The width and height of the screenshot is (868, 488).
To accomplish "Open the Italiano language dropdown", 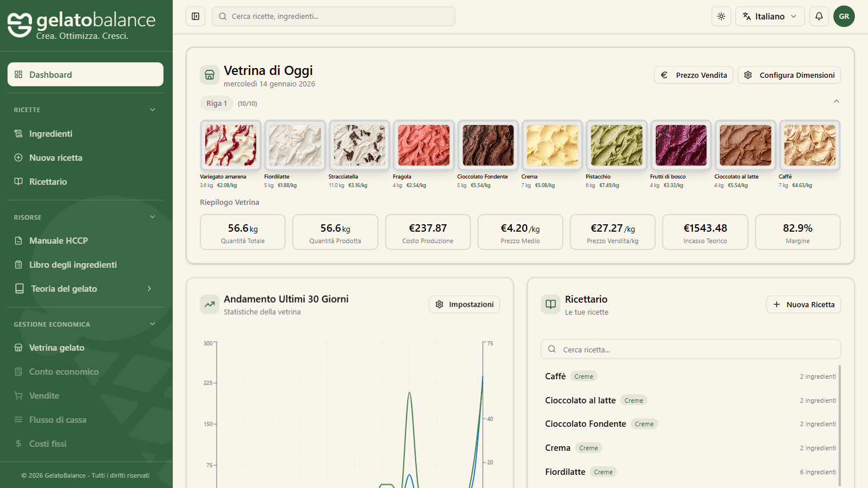I will (770, 16).
